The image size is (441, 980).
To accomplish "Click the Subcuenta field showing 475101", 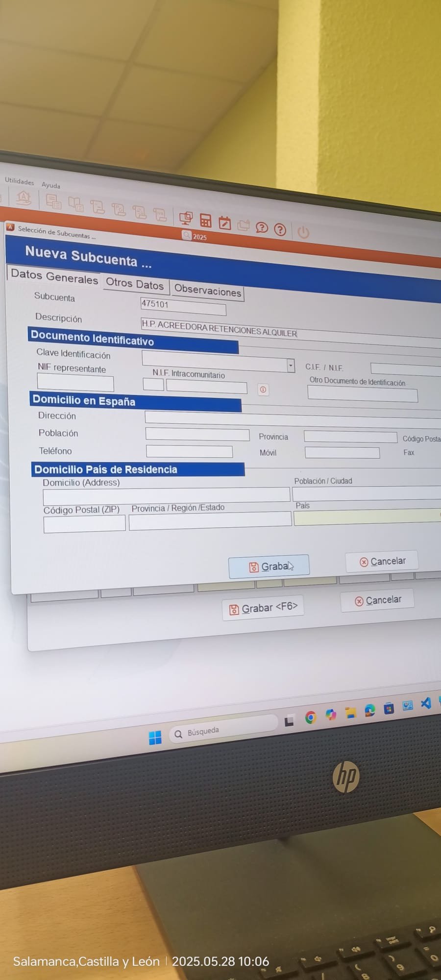I will coord(183,307).
